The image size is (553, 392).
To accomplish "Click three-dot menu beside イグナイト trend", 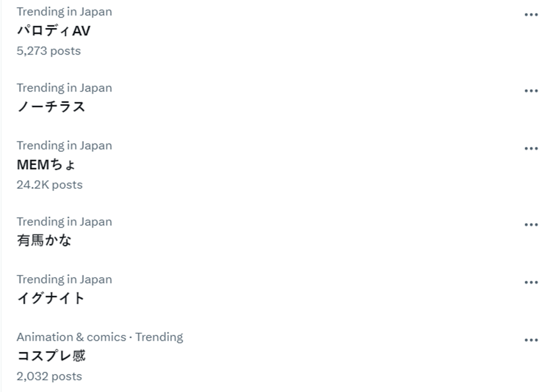I will click(x=531, y=282).
